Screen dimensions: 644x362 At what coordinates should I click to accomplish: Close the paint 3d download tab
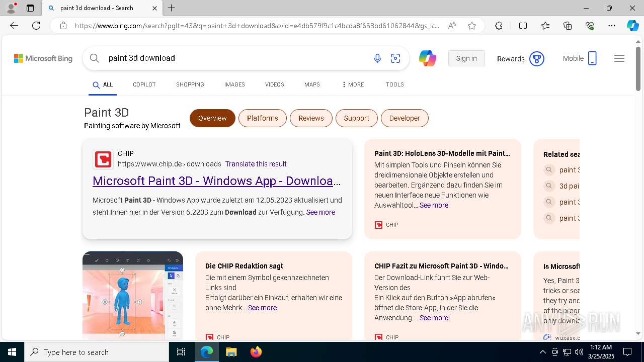(154, 8)
